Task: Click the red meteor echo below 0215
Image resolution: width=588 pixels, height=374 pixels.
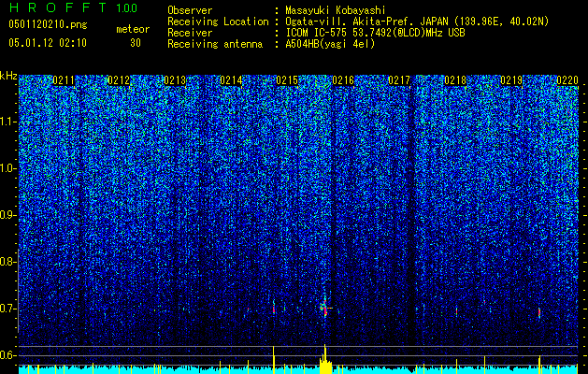Action: pyautogui.click(x=274, y=309)
